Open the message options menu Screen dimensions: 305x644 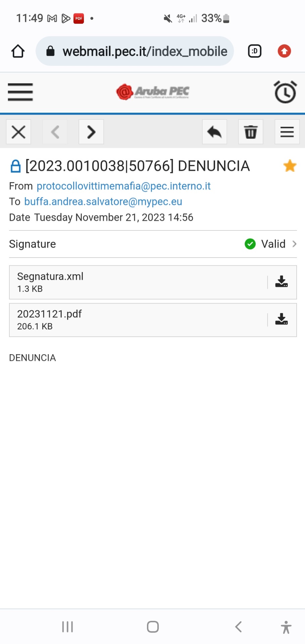(x=287, y=132)
